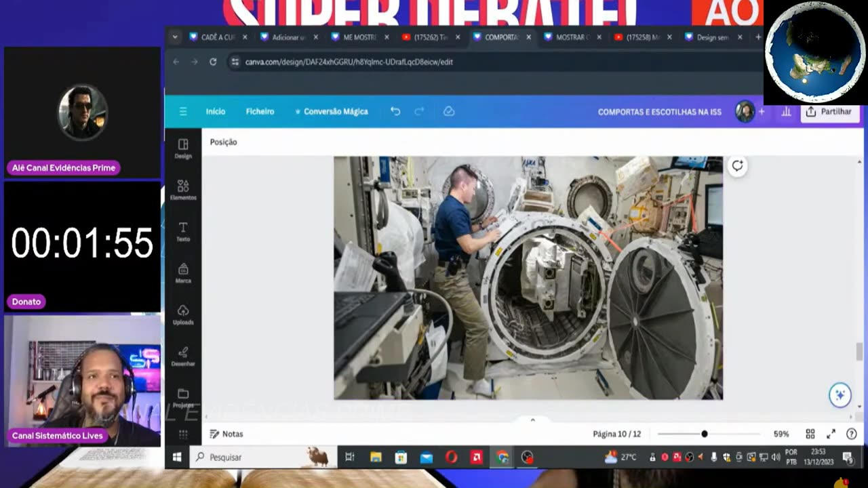Reload the browser page
The image size is (868, 488).
pyautogui.click(x=213, y=62)
